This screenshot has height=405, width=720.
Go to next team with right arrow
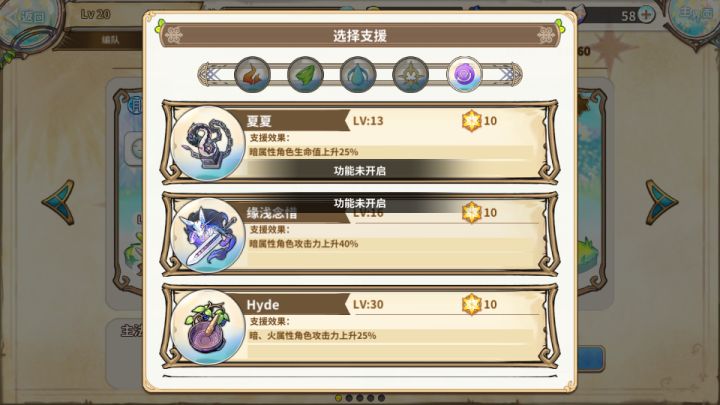[x=661, y=202]
